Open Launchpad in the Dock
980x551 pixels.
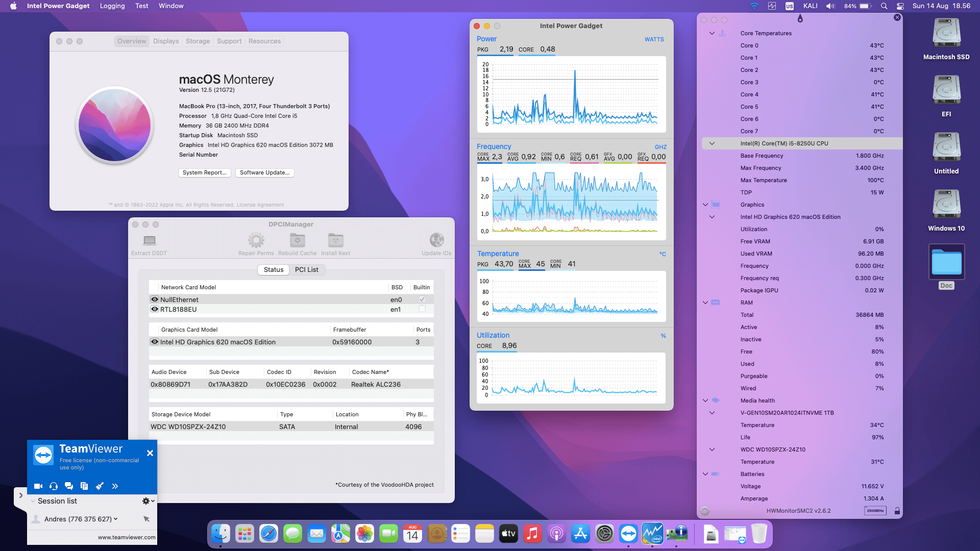pos(244,534)
